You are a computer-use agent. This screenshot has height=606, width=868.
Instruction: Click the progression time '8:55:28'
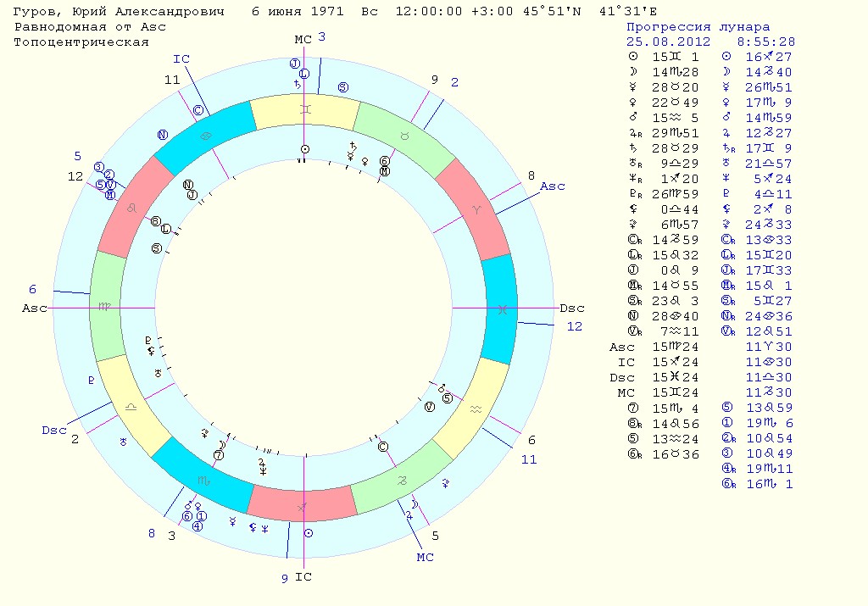click(x=766, y=42)
